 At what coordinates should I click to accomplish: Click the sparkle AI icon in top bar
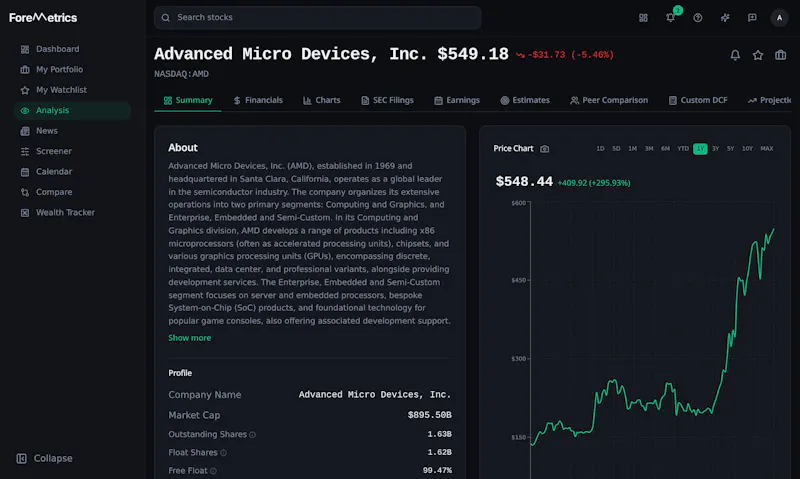pyautogui.click(x=725, y=18)
